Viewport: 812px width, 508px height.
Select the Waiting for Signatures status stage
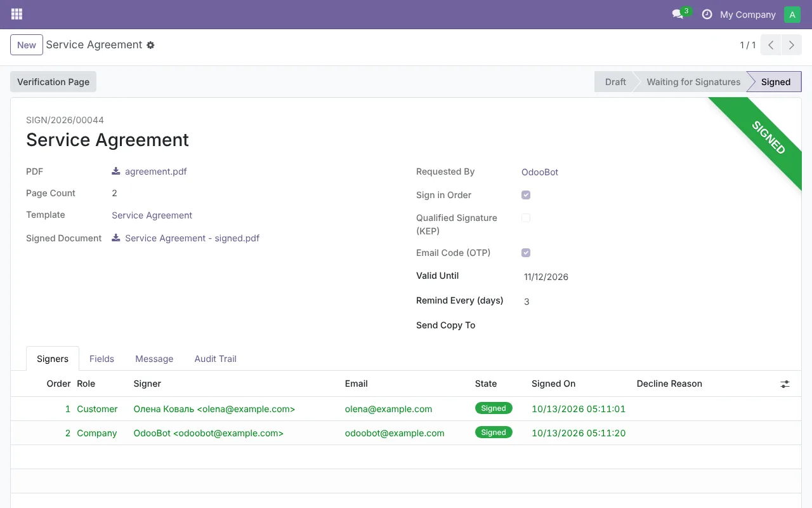pyautogui.click(x=693, y=82)
